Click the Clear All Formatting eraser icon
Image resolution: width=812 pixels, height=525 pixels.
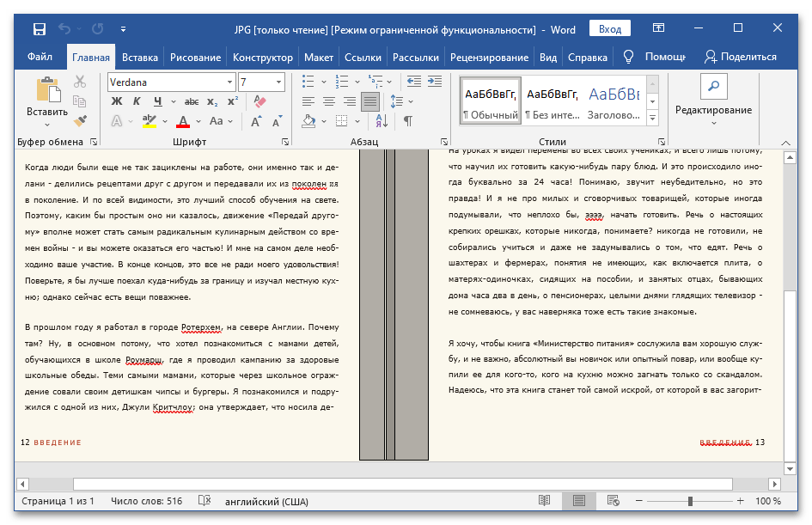click(x=260, y=101)
